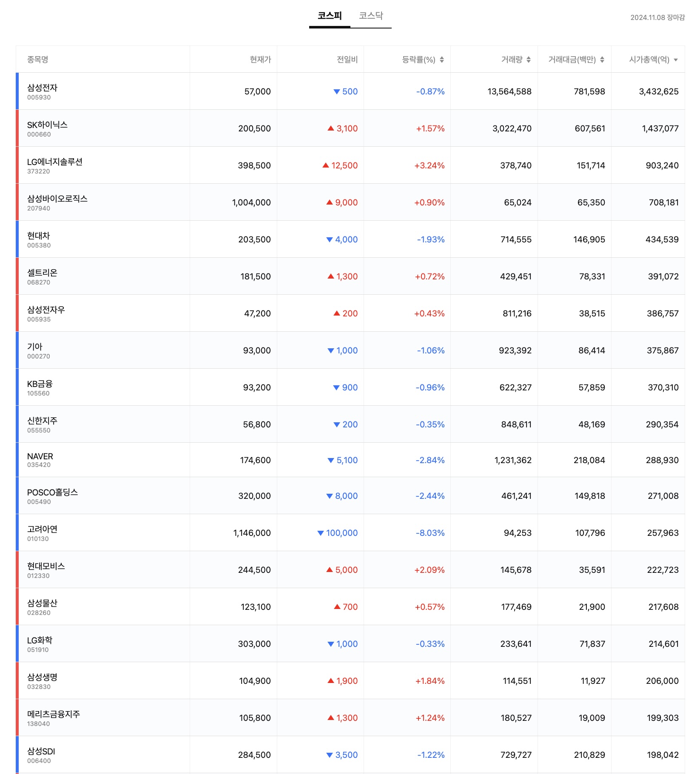Sort by 거래대금(백만) column arrows

[602, 60]
